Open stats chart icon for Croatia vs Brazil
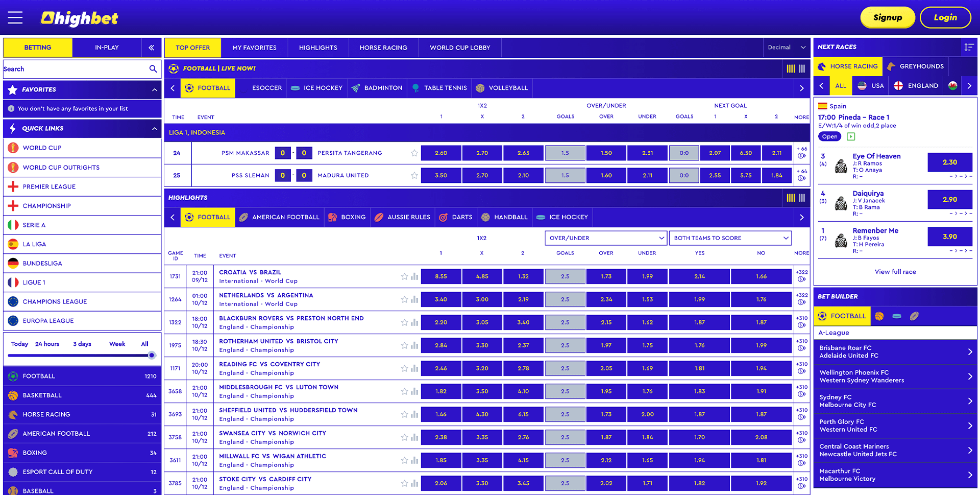 (414, 276)
